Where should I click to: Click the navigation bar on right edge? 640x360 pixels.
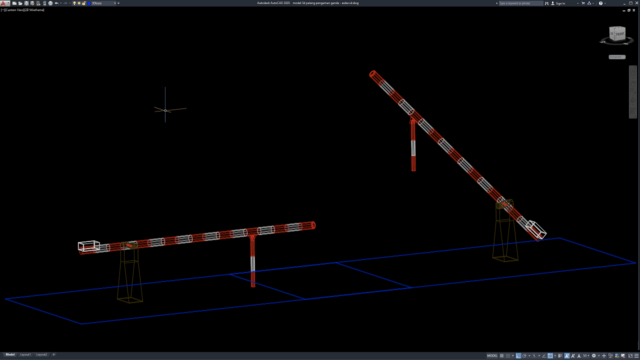pyautogui.click(x=633, y=92)
